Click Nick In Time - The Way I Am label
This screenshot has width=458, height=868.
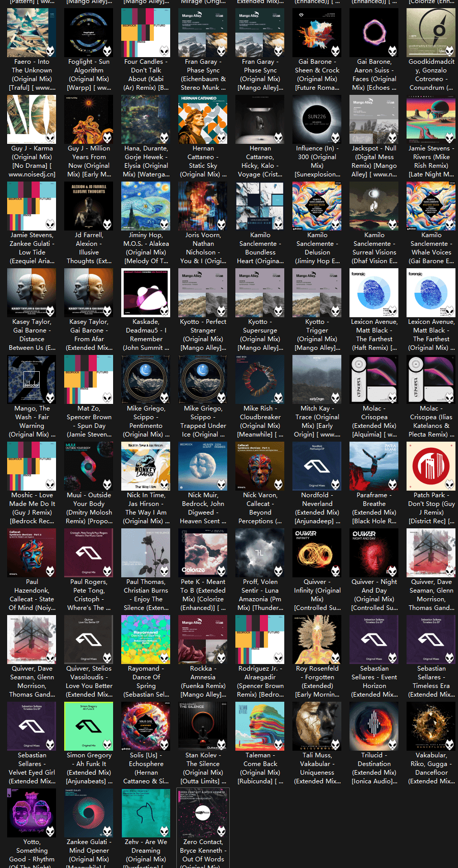point(146,508)
